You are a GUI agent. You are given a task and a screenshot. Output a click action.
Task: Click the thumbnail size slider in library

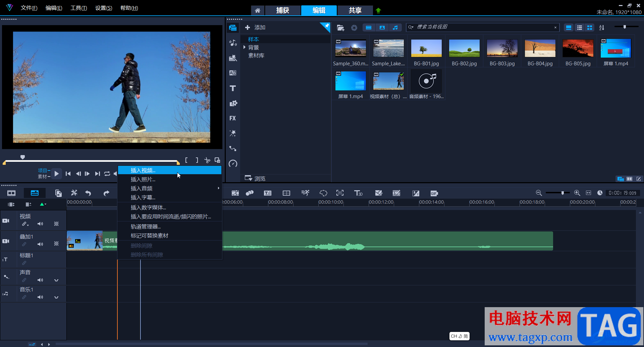625,27
